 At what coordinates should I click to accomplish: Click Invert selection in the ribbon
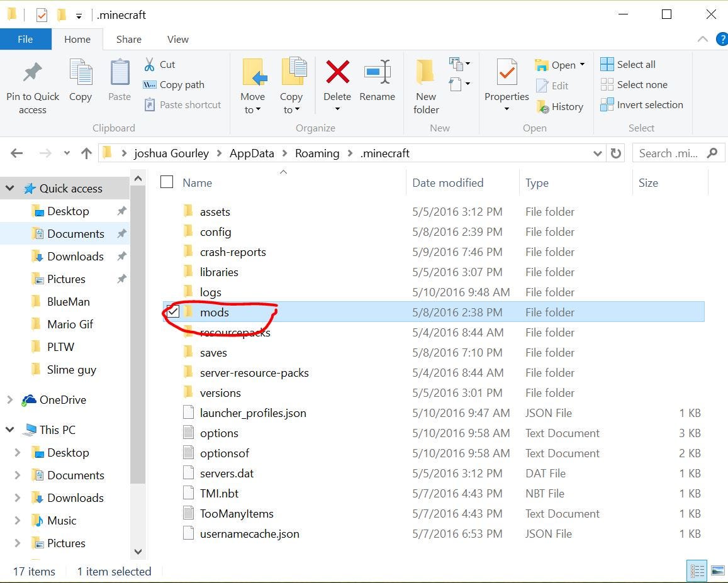pyautogui.click(x=642, y=105)
